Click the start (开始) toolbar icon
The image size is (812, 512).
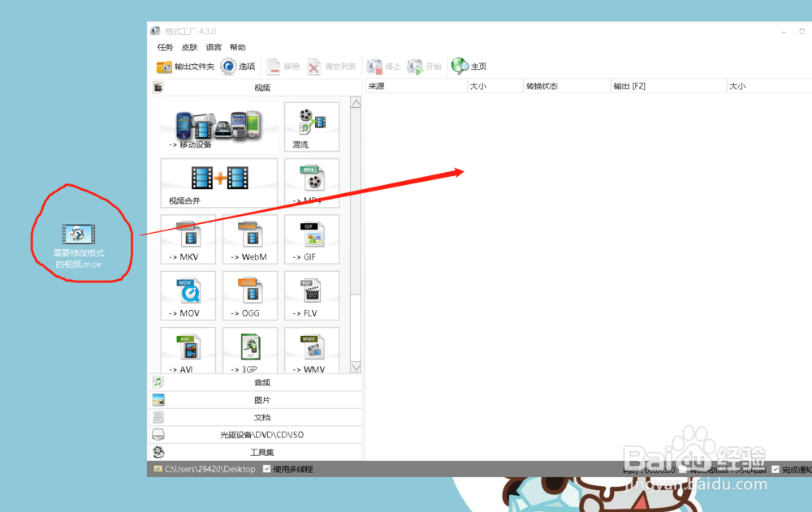pyautogui.click(x=415, y=67)
